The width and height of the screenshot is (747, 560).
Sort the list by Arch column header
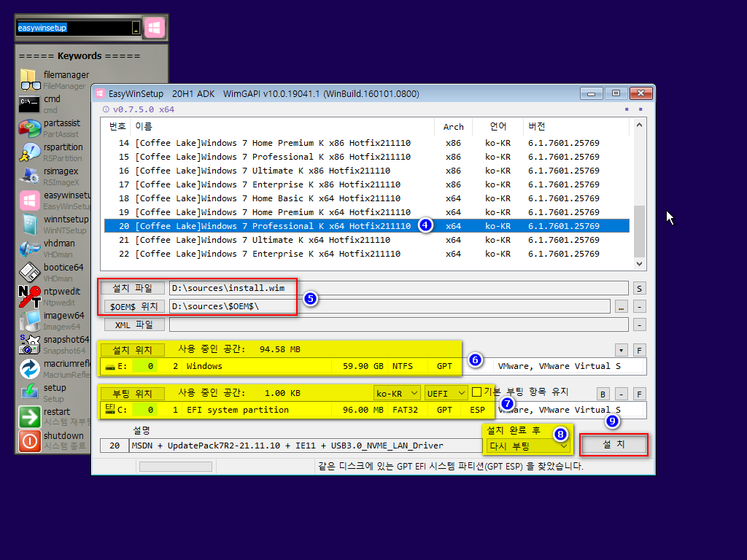[454, 126]
